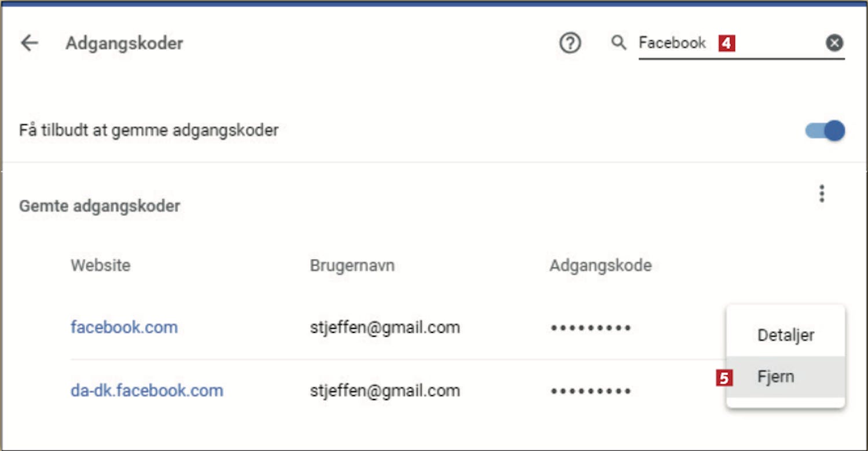Viewport: 868px width, 451px height.
Task: Open the help question mark icon
Action: coord(570,43)
